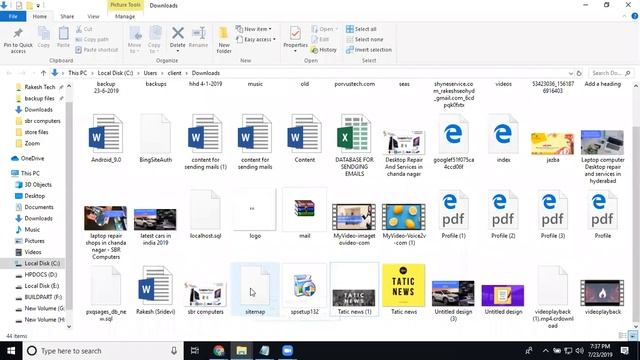Select the localhost.sql file
Image resolution: width=640 pixels, height=360 pixels.
click(205, 214)
